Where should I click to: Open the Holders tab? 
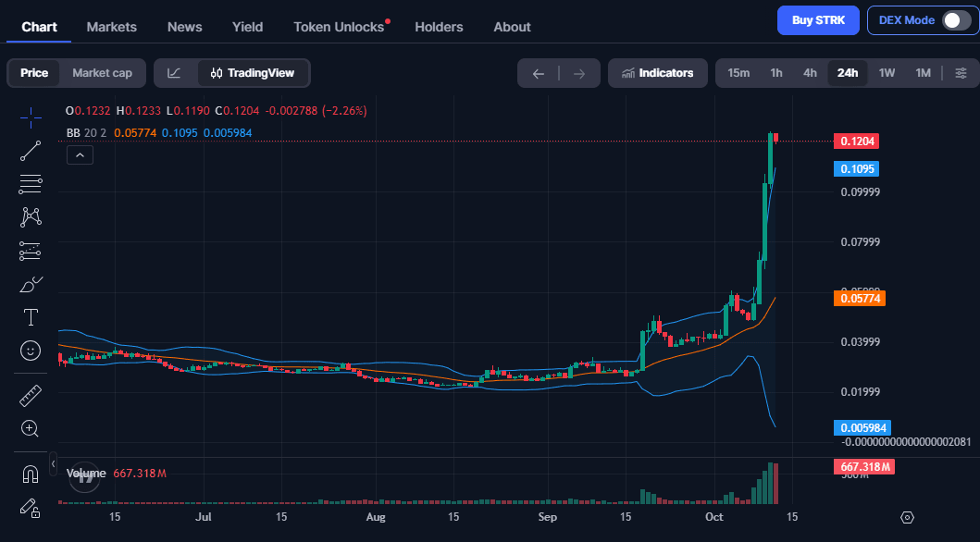[439, 27]
